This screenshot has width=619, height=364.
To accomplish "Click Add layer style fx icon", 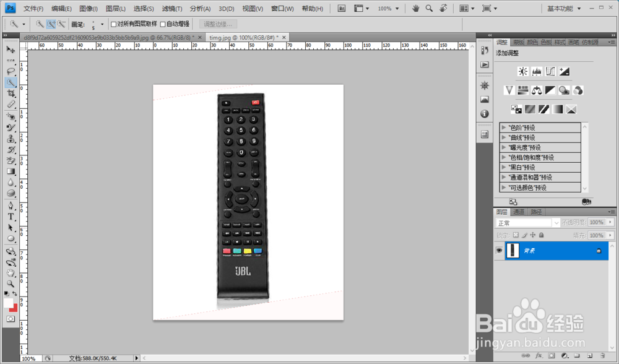I will click(x=539, y=356).
